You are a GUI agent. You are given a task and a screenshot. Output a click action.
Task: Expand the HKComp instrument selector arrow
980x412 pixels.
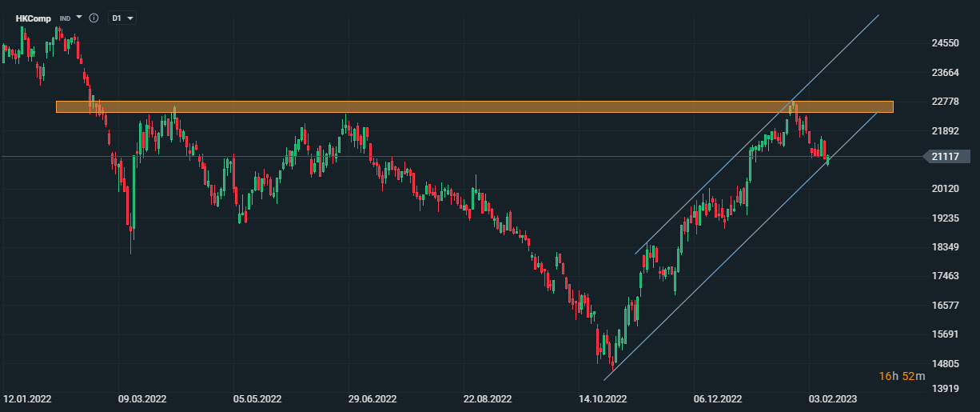79,17
